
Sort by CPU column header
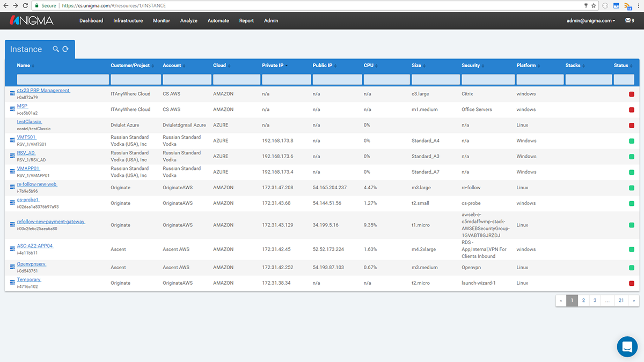pyautogui.click(x=371, y=65)
